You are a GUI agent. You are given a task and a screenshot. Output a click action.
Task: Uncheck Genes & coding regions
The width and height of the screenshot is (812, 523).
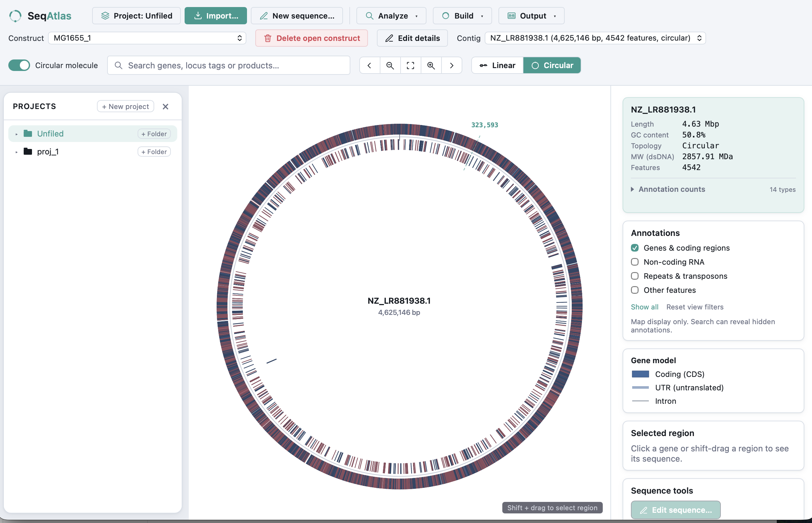634,248
